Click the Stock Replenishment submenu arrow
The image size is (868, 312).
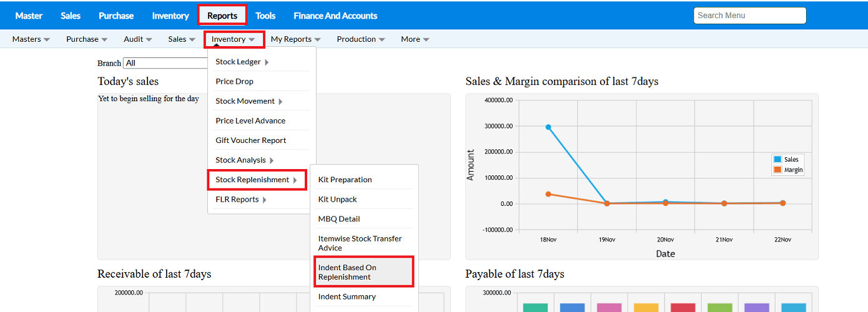(x=295, y=180)
